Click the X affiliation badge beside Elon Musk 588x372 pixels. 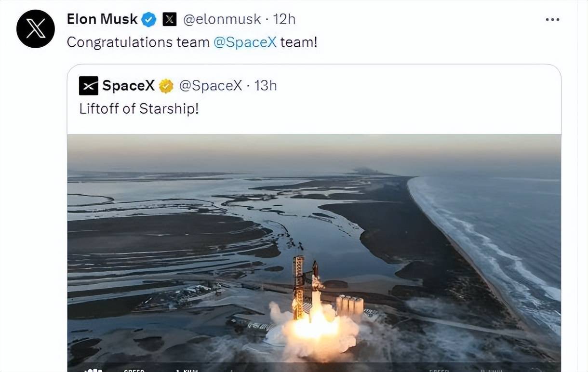point(169,19)
